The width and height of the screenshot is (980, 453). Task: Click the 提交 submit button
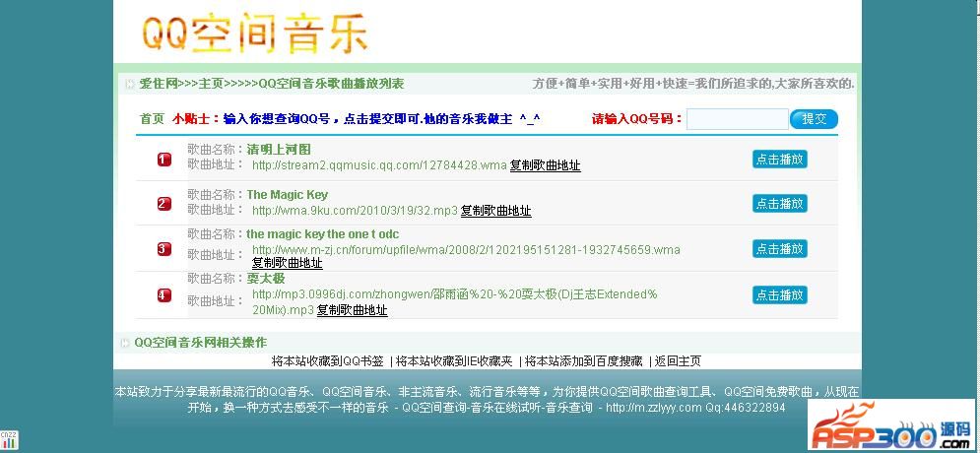click(814, 119)
